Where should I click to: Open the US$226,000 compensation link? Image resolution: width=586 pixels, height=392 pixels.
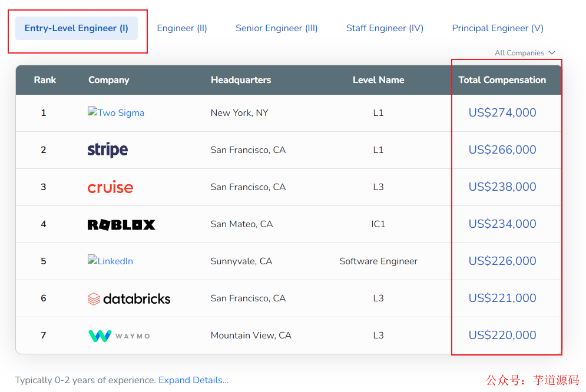click(x=502, y=261)
